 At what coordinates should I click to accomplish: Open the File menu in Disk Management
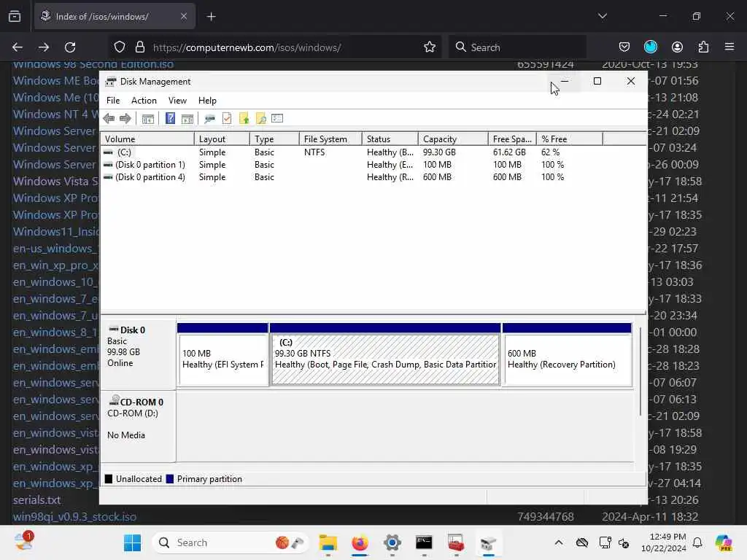click(113, 101)
